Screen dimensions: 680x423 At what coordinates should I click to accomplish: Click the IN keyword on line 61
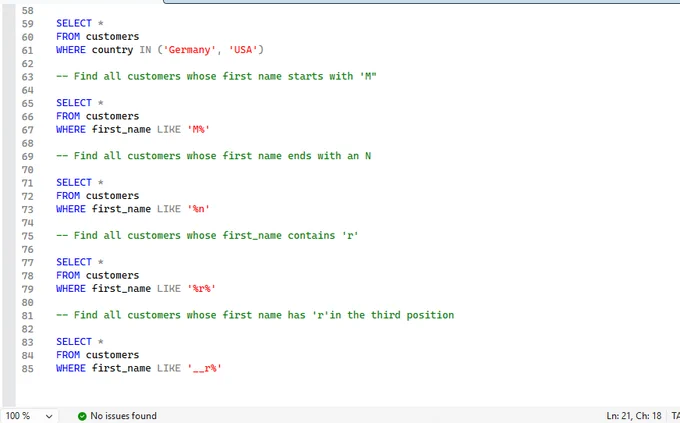point(145,50)
